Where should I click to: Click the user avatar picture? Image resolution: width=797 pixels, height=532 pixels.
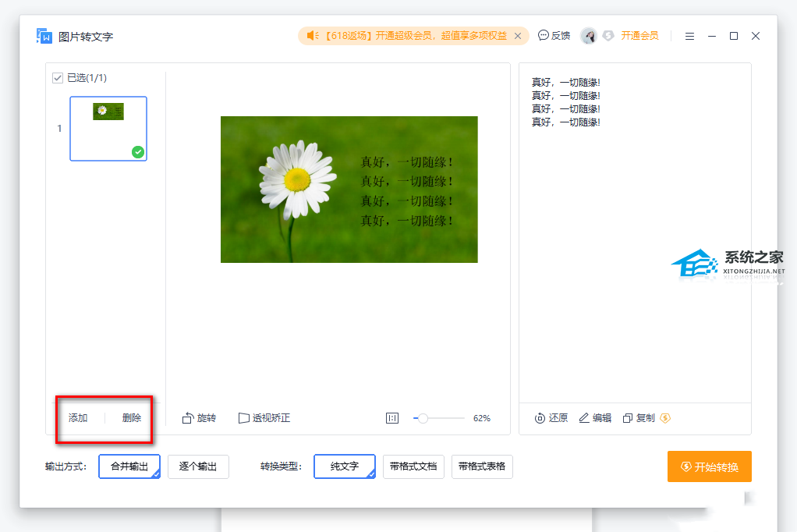click(x=588, y=36)
